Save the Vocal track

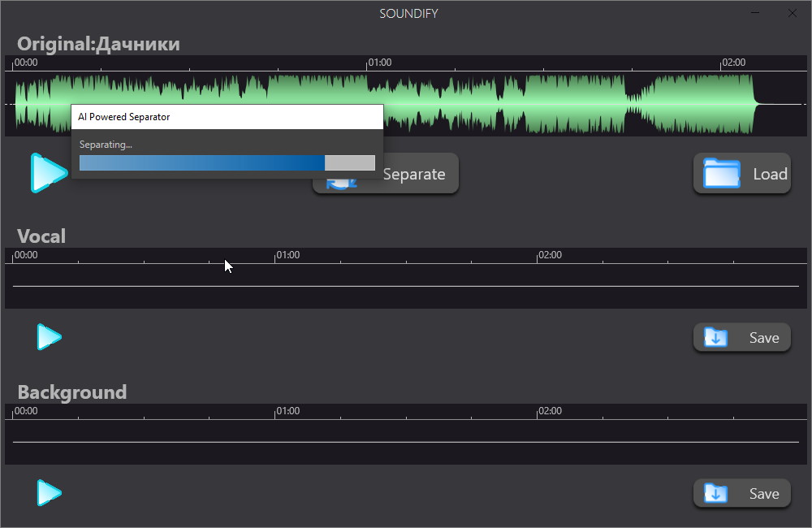coord(741,337)
